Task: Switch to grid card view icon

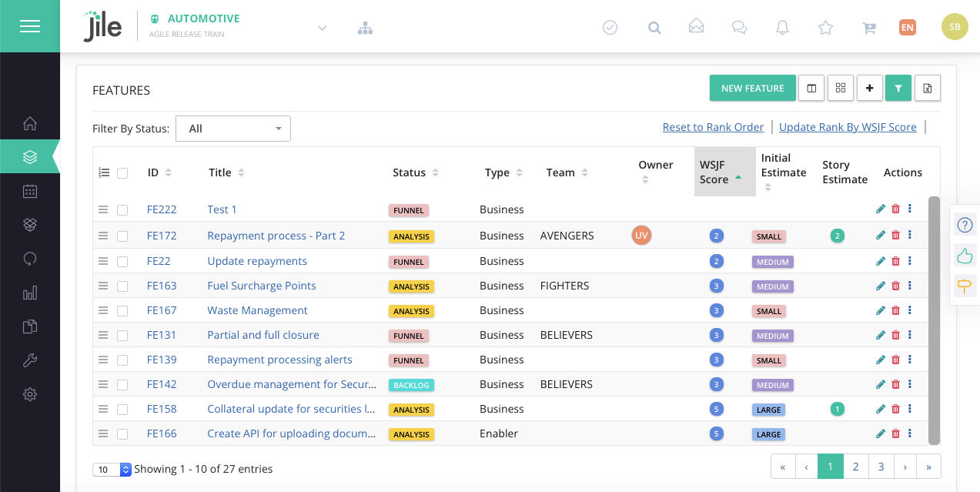Action: click(x=841, y=89)
